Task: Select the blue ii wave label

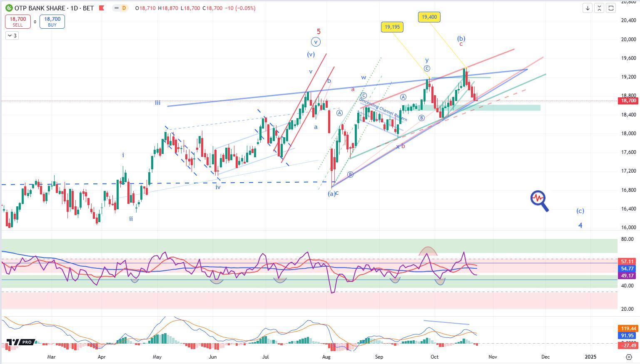Action: 131,219
